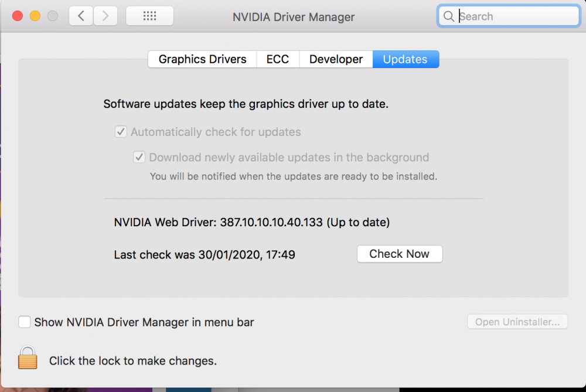Select the Developer tab
586x392 pixels.
pos(336,59)
